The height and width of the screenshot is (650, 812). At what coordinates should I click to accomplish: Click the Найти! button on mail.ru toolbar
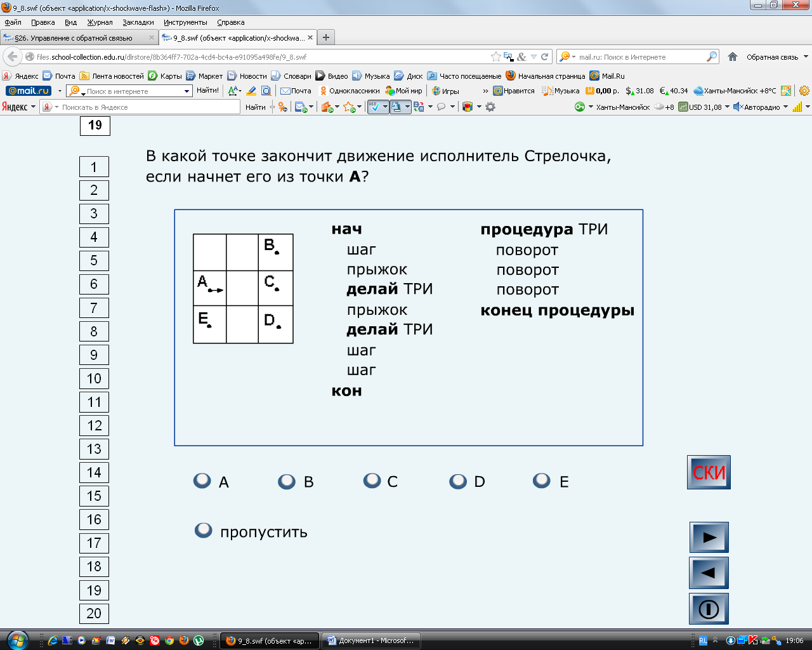207,91
